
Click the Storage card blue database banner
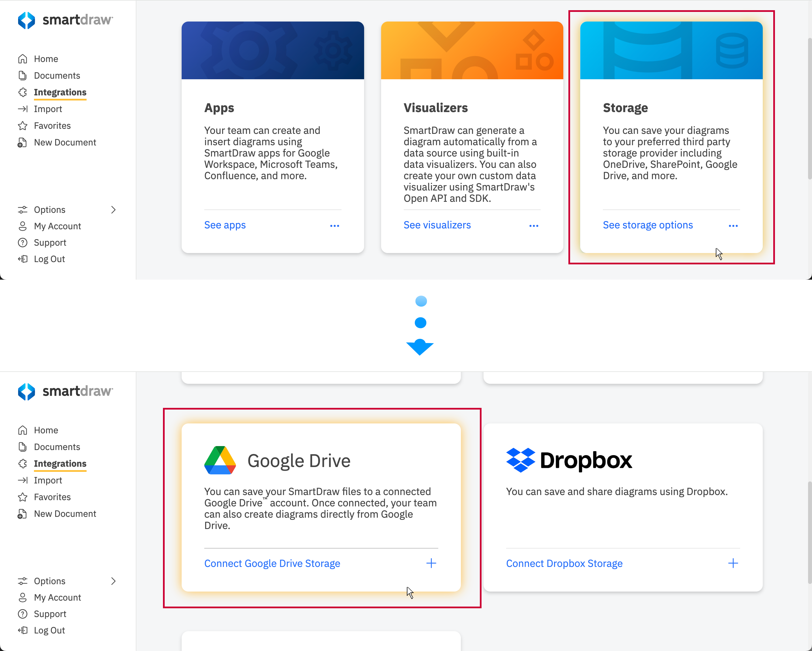tap(671, 50)
